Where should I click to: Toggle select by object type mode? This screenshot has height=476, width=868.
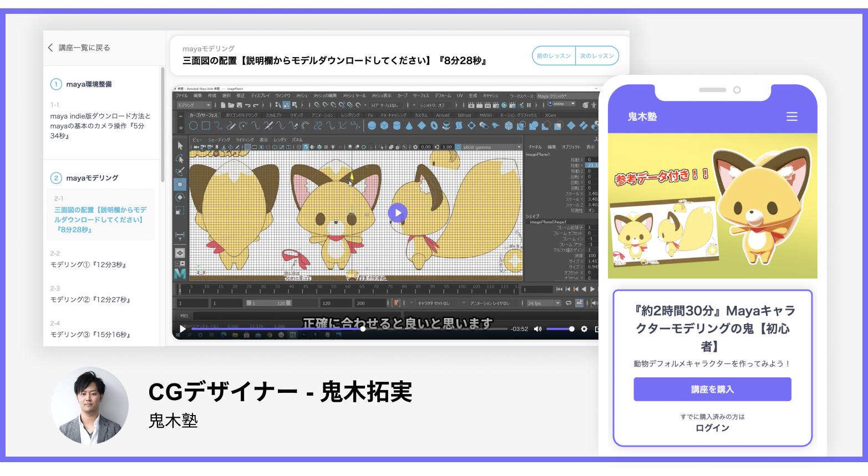(x=286, y=105)
